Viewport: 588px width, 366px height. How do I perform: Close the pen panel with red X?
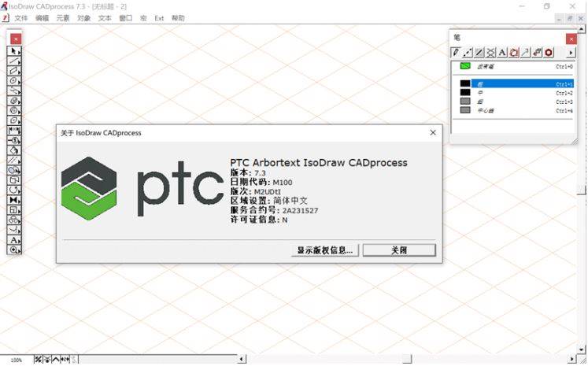pos(571,39)
